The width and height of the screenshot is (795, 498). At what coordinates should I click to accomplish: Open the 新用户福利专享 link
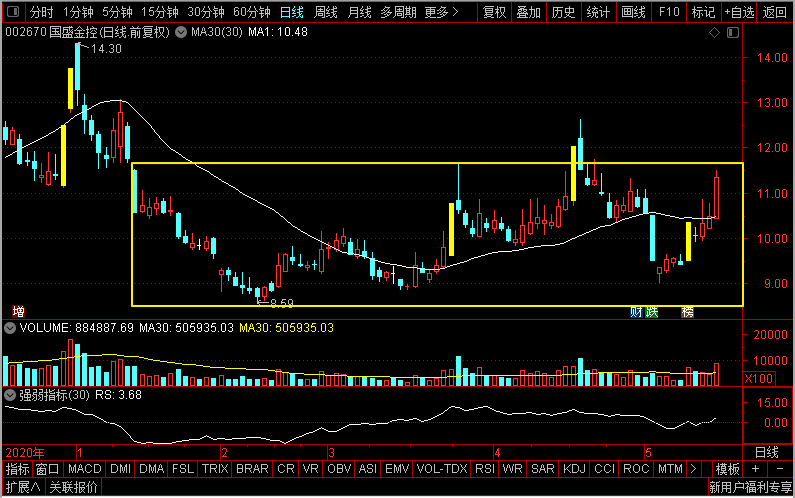(750, 487)
